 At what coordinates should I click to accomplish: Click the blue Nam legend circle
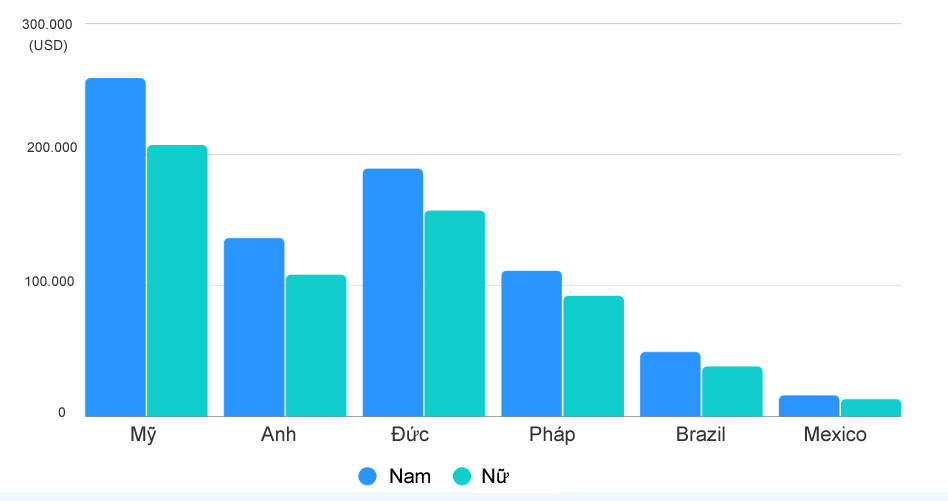coord(368,477)
